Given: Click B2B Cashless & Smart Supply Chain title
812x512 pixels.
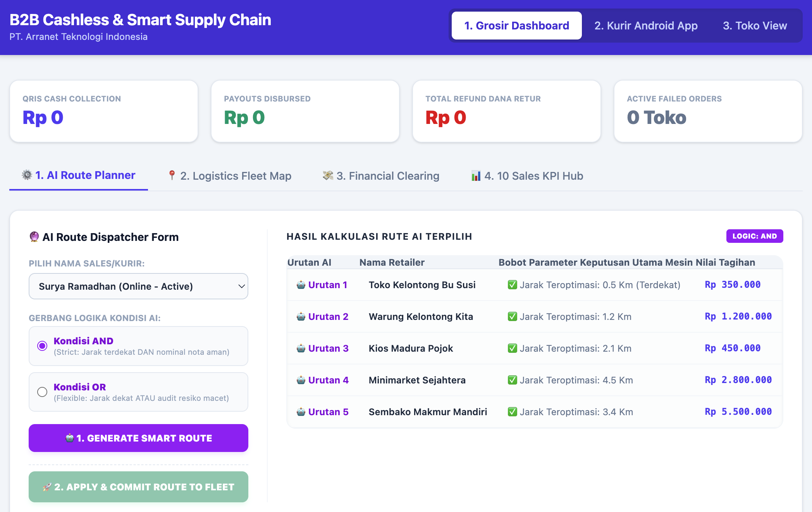Looking at the screenshot, I should [140, 20].
